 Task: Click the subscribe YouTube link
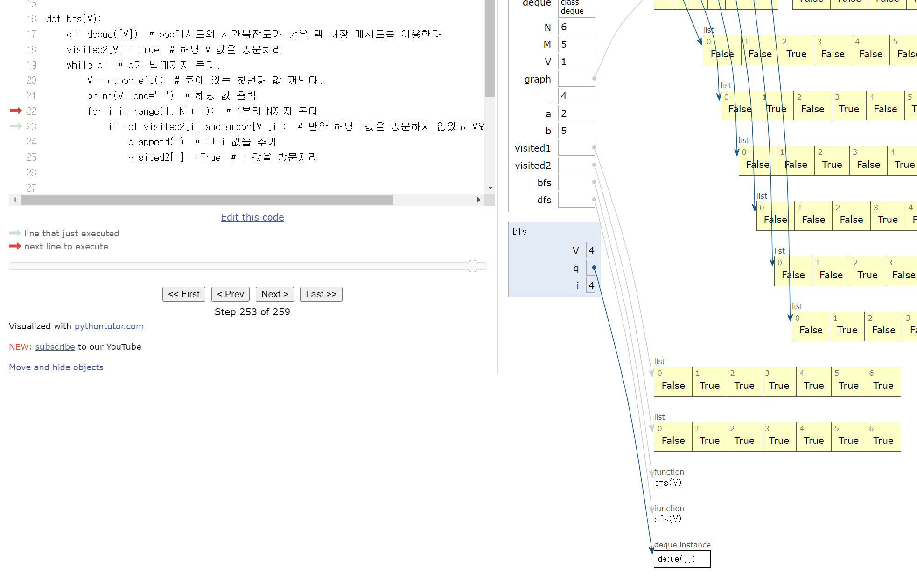(55, 347)
